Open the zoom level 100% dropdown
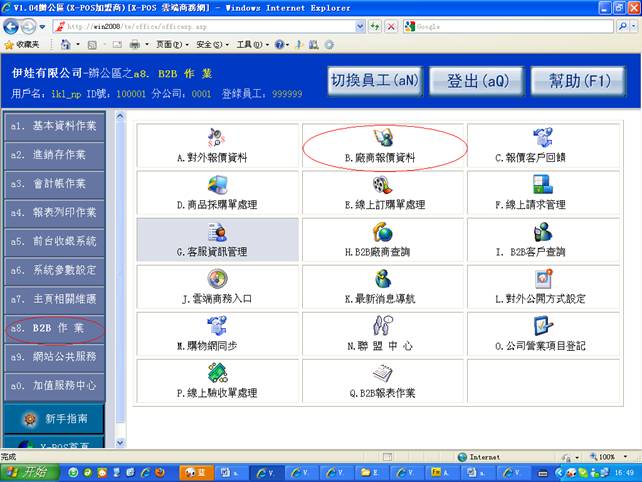The width and height of the screenshot is (642, 482). click(611, 457)
